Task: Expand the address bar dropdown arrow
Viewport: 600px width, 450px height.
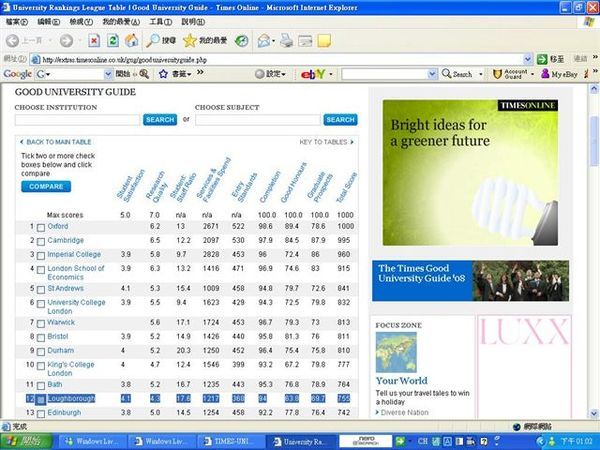Action: [528, 59]
